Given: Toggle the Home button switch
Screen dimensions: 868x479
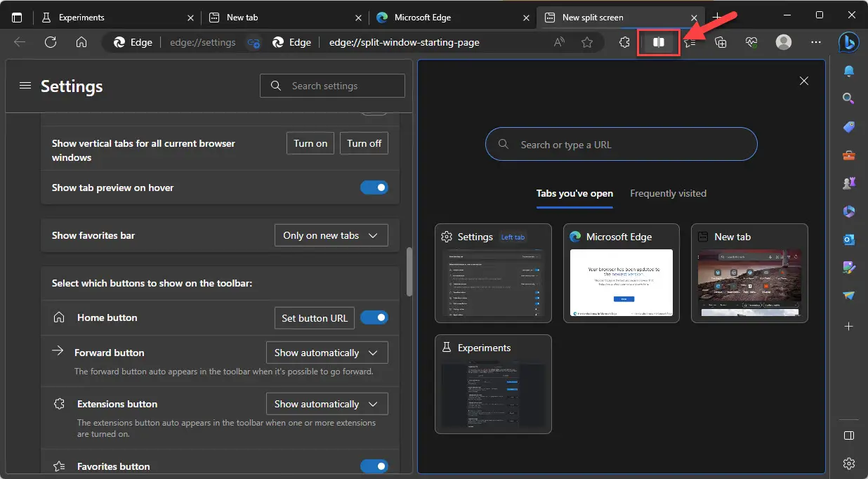Looking at the screenshot, I should [x=374, y=317].
